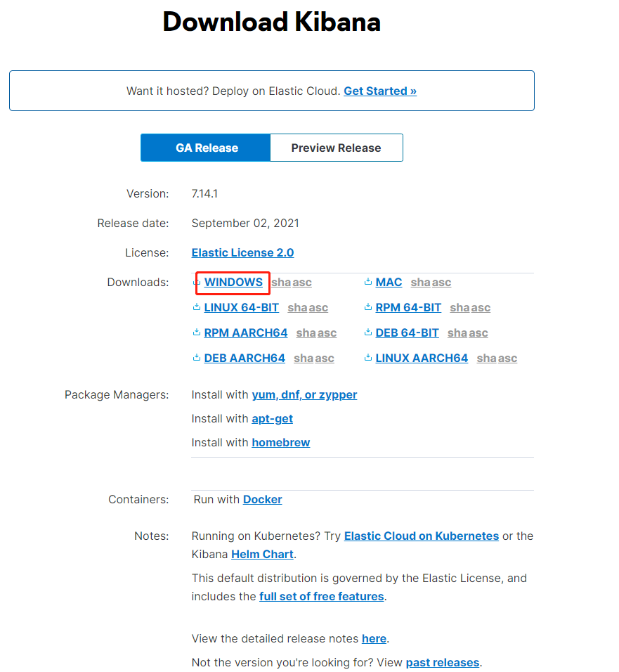The image size is (619, 672).
Task: Open the apt-get install instructions
Action: pyautogui.click(x=272, y=419)
